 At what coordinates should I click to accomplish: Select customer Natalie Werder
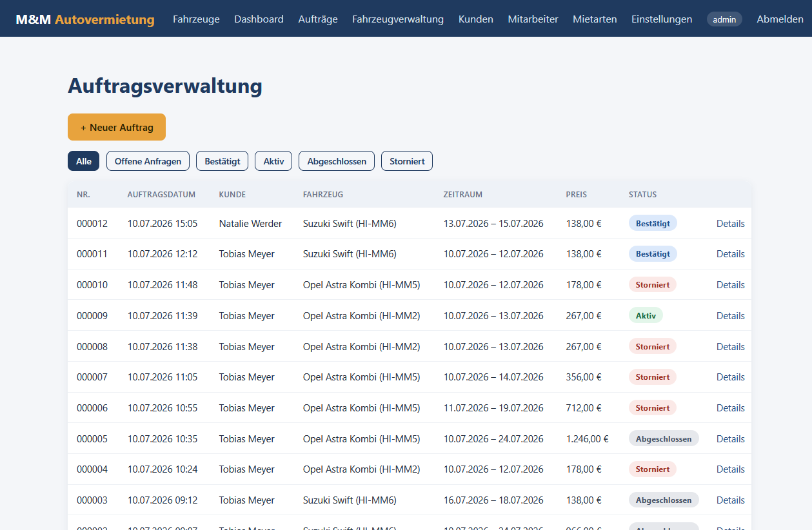[250, 224]
